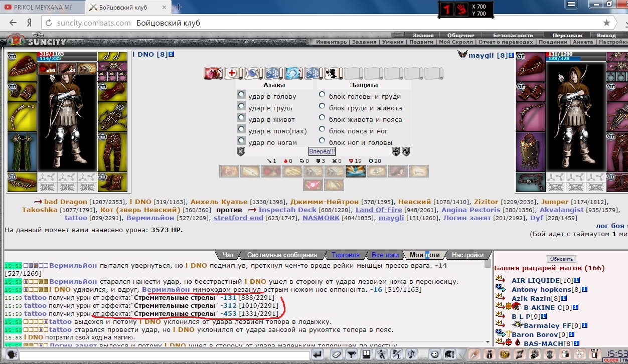This screenshot has height=364, width=628.
Task: Click the send message enter-arrow icon
Action: [317, 354]
